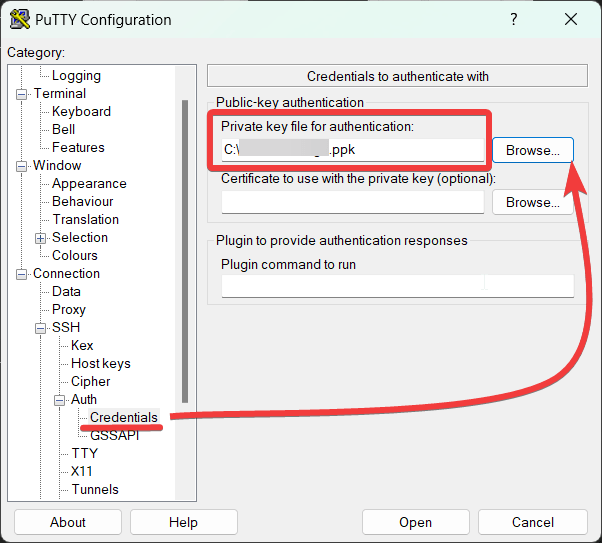Browse for the certificate file
Screen dimensions: 602x543
coord(532,202)
